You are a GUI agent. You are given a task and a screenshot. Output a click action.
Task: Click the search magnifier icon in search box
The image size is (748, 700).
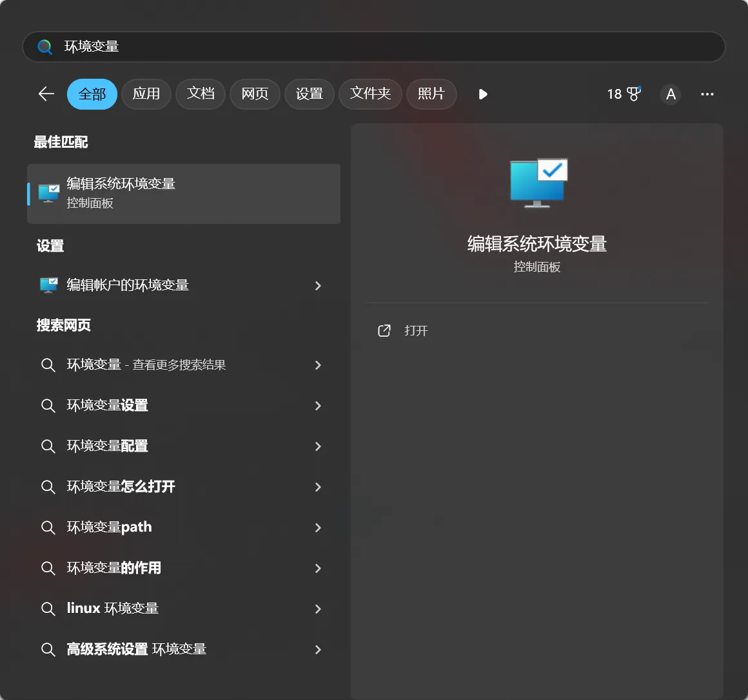click(x=44, y=46)
